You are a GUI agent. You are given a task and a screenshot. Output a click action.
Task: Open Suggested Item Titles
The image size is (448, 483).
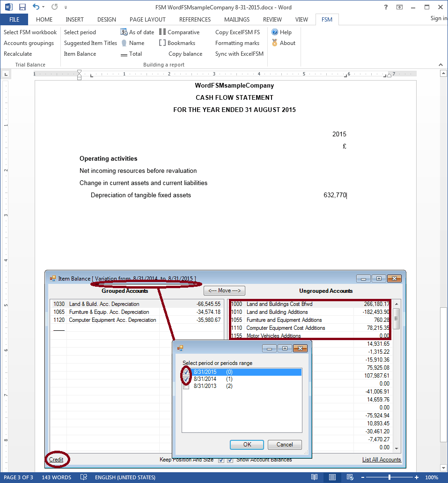pyautogui.click(x=90, y=43)
